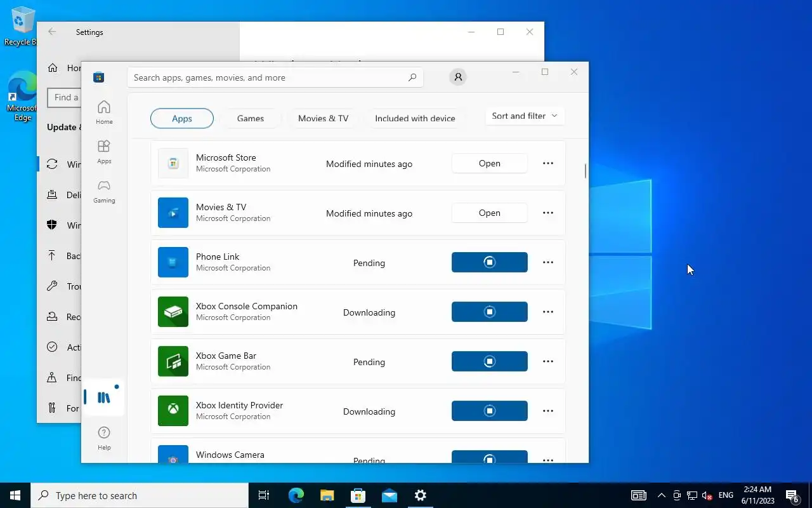Viewport: 812px width, 508px height.
Task: Open the Gaming section in sidebar
Action: click(x=104, y=191)
